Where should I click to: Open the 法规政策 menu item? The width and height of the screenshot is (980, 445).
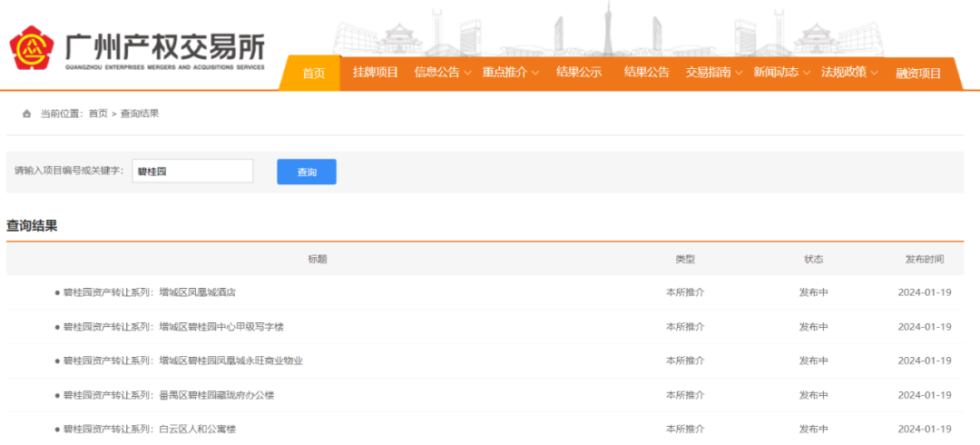pos(844,73)
